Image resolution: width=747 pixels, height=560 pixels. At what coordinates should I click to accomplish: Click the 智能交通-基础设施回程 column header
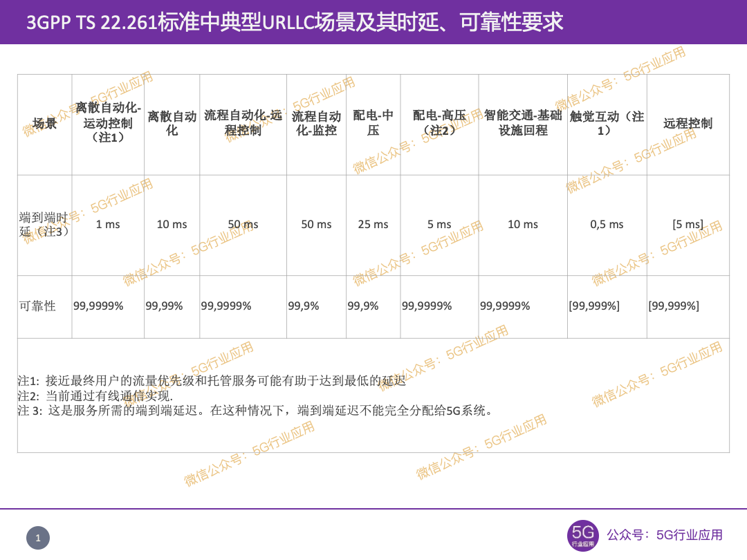pyautogui.click(x=522, y=121)
